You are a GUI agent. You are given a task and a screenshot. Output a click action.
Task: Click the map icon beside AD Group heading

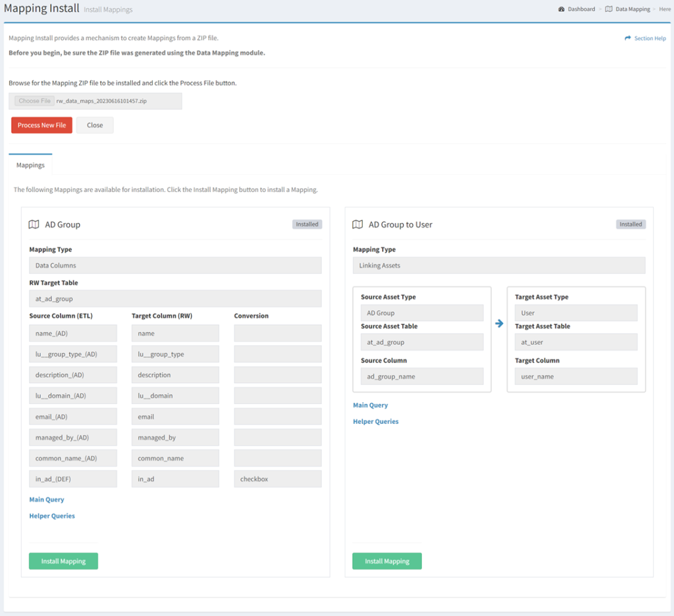[x=34, y=224]
